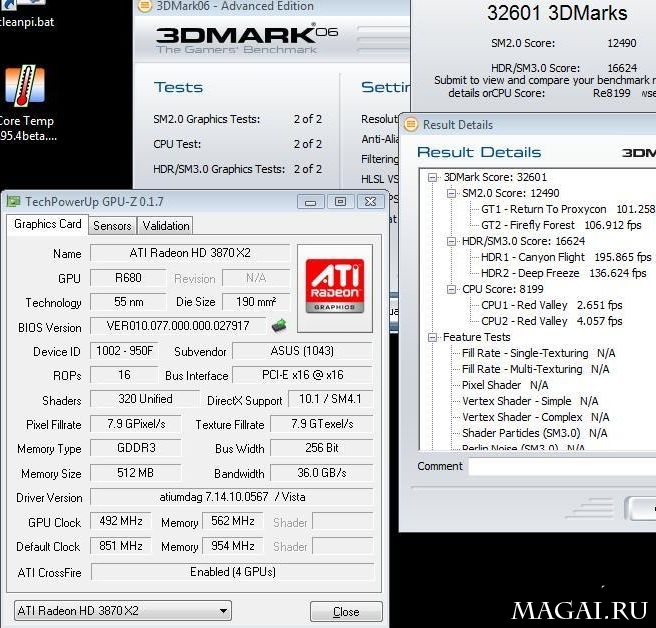656x628 pixels.
Task: Click the Bus Interface PCI-E x16 field
Action: point(302,375)
